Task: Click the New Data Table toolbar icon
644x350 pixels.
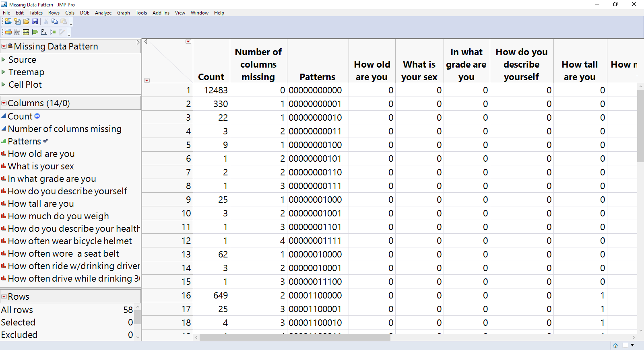Action: pyautogui.click(x=8, y=21)
